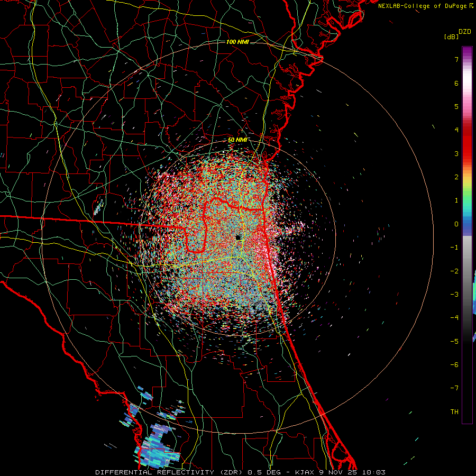The height and width of the screenshot is (476, 476).
Task: Click the "9 NOV 25" date in the caption
Action: click(339, 472)
